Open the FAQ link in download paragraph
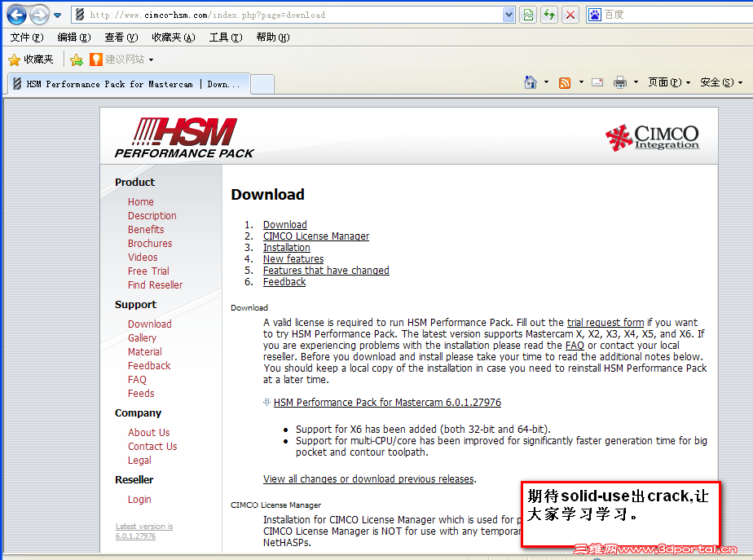Image resolution: width=753 pixels, height=560 pixels. click(x=575, y=346)
